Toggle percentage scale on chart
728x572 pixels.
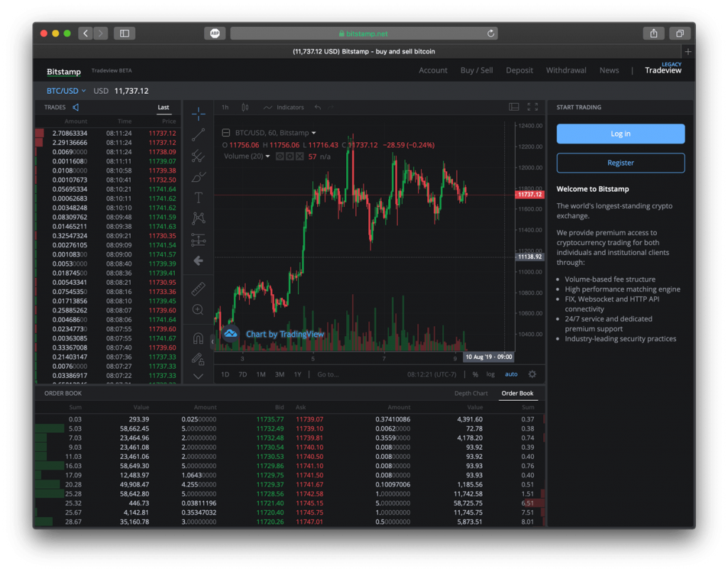click(475, 374)
